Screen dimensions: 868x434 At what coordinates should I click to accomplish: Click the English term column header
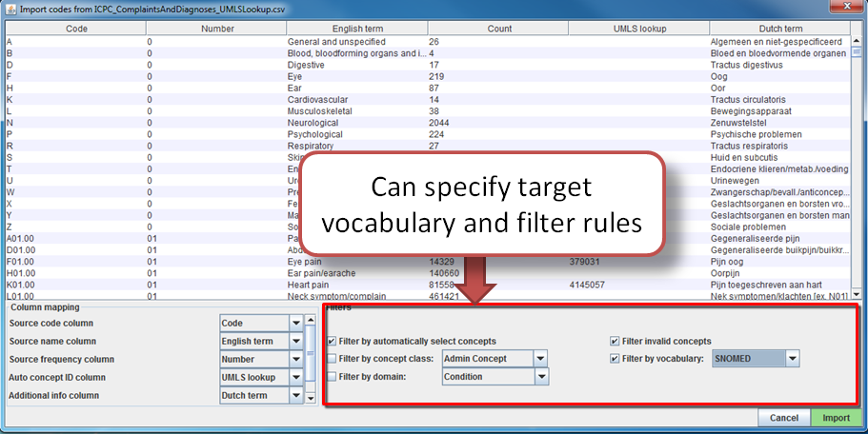[x=356, y=29]
